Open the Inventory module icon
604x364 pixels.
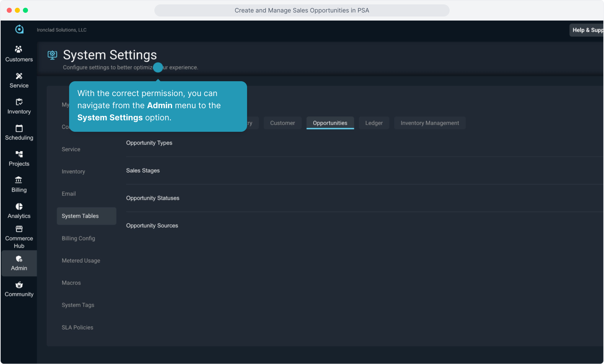coord(19,102)
